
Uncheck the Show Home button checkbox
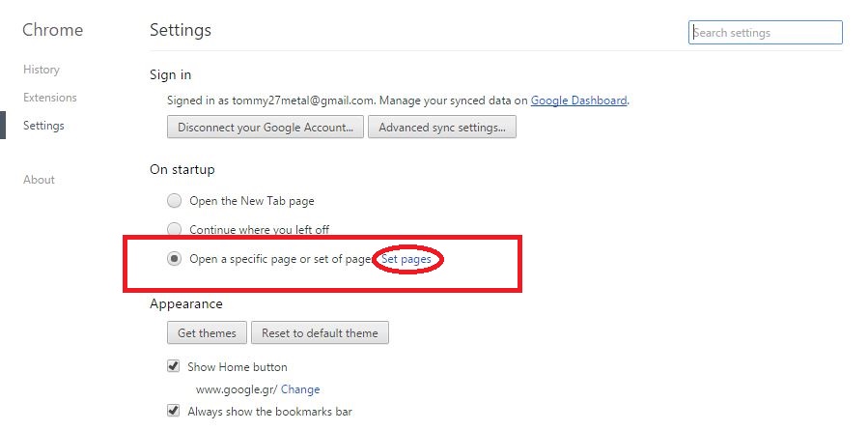point(174,366)
